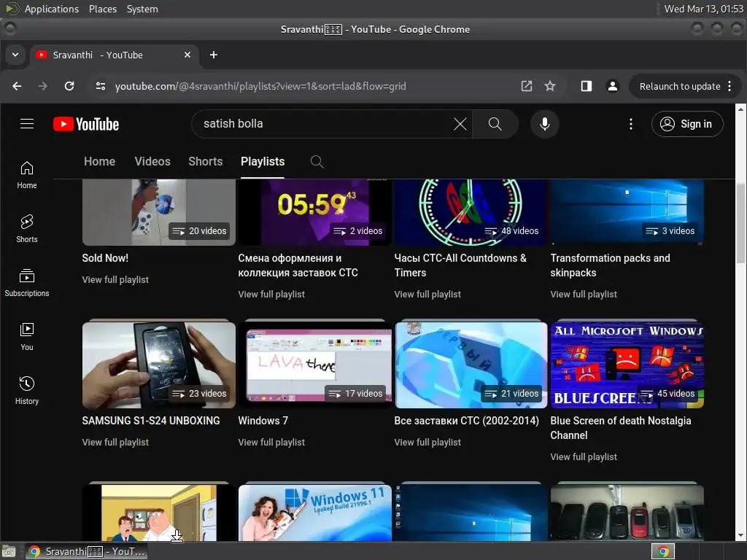Viewport: 747px width, 560px height.
Task: Go to Home in the sidebar
Action: pos(27,175)
